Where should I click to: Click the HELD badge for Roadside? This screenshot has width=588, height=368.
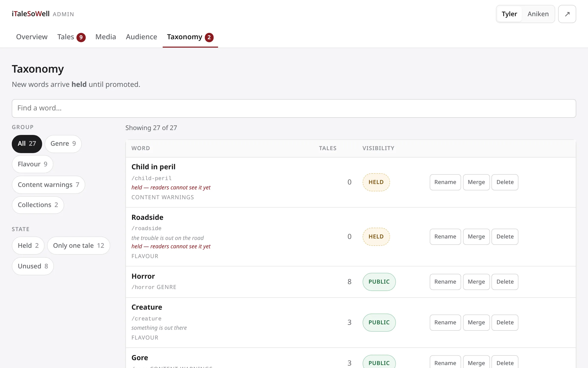(x=376, y=237)
